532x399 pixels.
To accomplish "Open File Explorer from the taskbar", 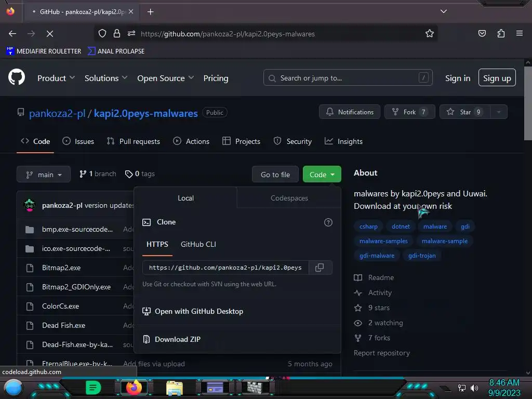I will click(x=175, y=388).
